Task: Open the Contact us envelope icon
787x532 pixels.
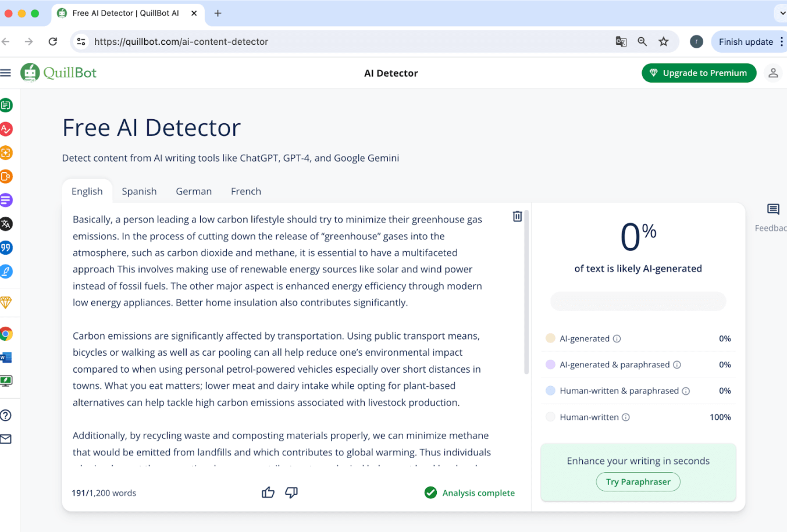Action: coord(6,439)
